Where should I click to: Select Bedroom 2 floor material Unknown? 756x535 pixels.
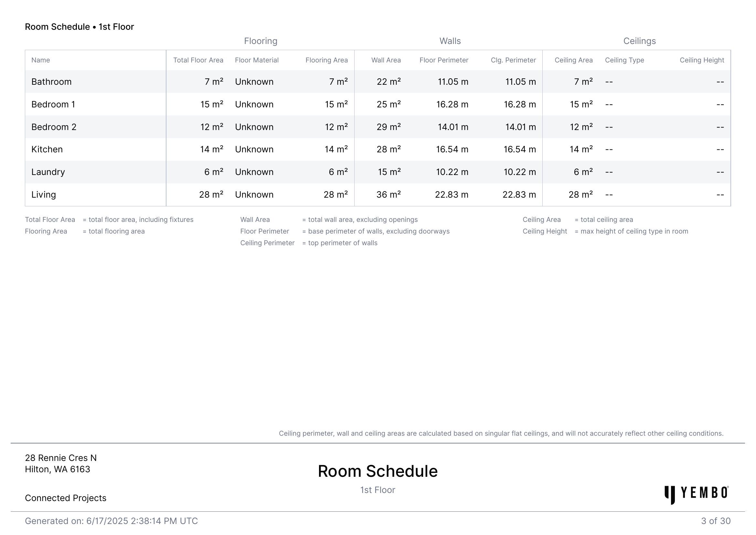coord(254,127)
